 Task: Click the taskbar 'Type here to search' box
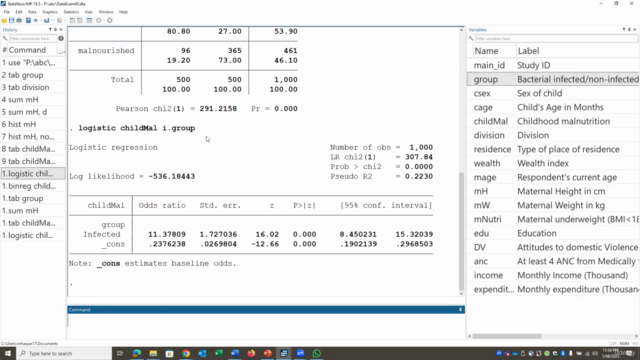click(64, 353)
